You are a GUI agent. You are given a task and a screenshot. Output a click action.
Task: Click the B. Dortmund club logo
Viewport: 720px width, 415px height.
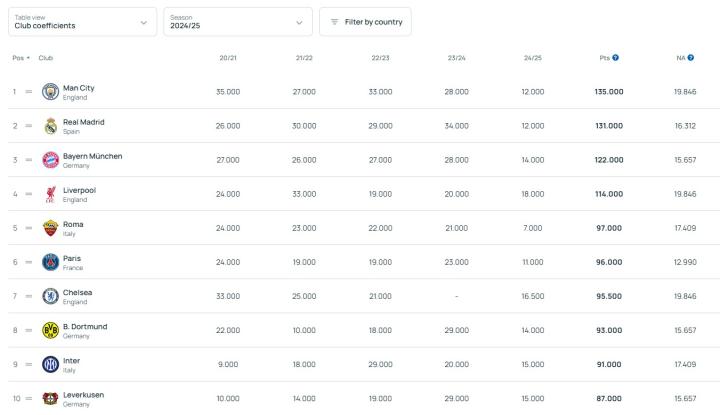51,330
